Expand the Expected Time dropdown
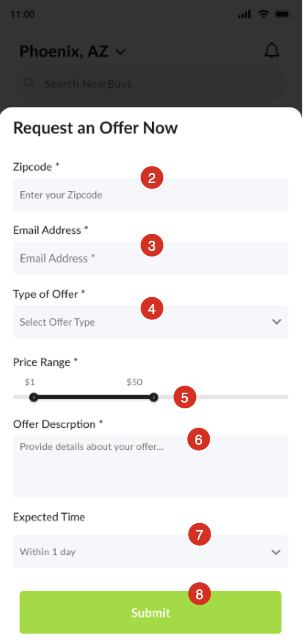This screenshot has height=644, width=304. pyautogui.click(x=150, y=552)
